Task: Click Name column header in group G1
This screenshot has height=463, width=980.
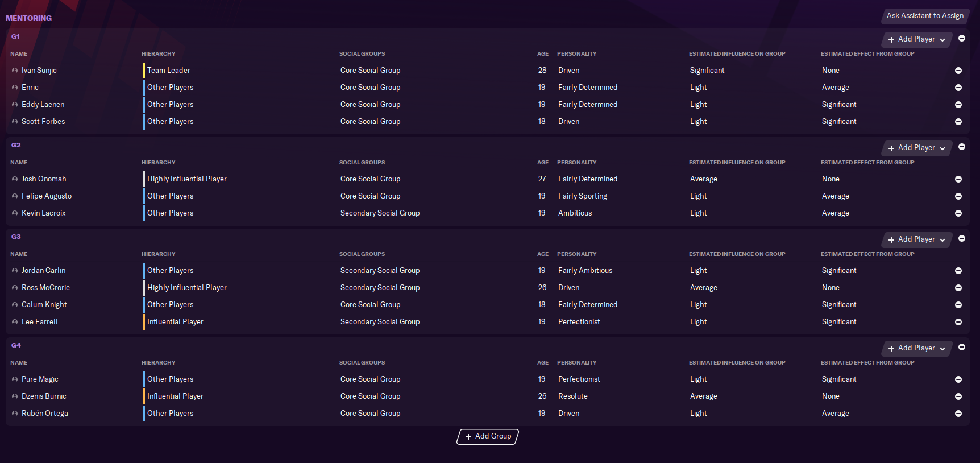Action: pos(19,54)
